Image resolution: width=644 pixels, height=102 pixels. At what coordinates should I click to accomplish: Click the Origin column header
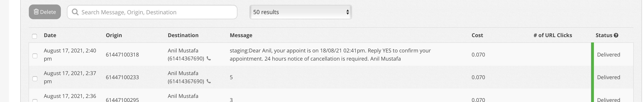(x=114, y=35)
